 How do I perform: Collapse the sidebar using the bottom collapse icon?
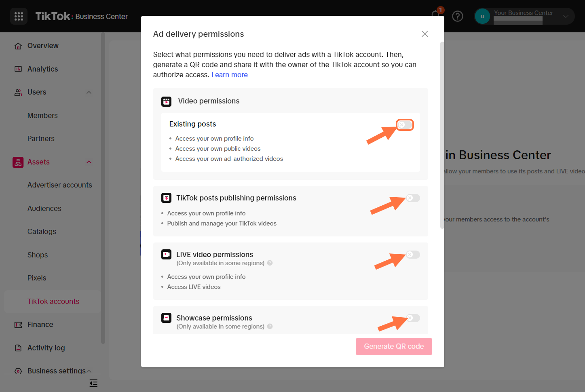[93, 383]
